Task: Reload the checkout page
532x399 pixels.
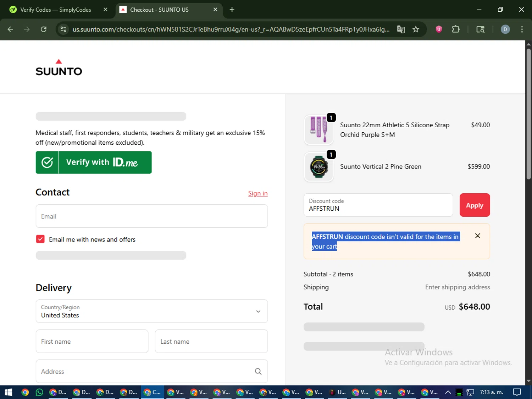Action: (x=44, y=29)
